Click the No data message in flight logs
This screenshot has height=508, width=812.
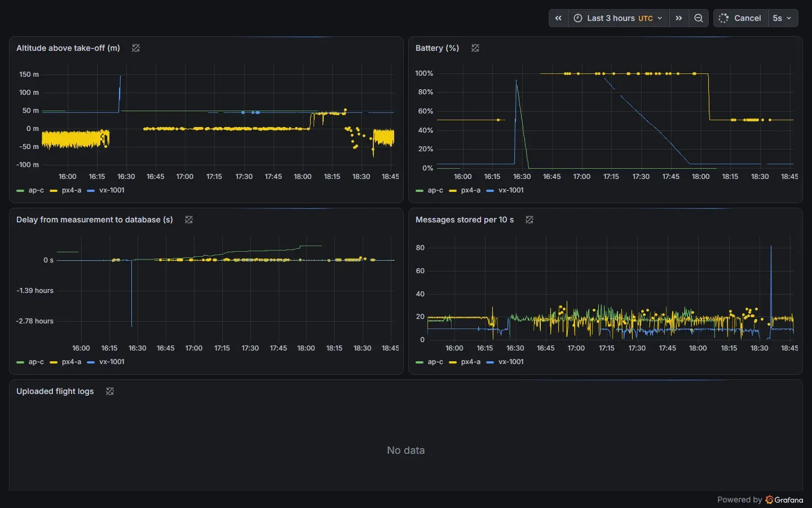(x=406, y=450)
